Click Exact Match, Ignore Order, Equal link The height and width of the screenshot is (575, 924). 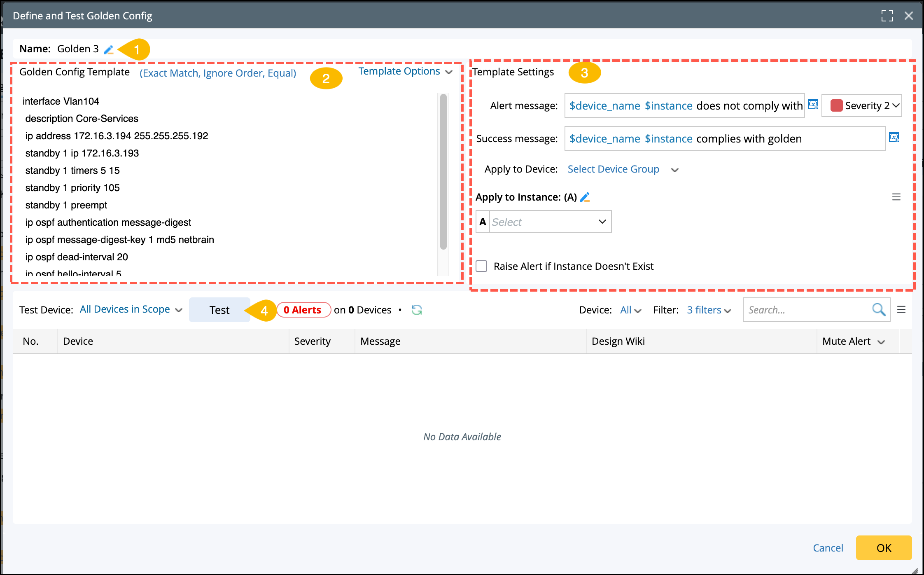pyautogui.click(x=218, y=73)
